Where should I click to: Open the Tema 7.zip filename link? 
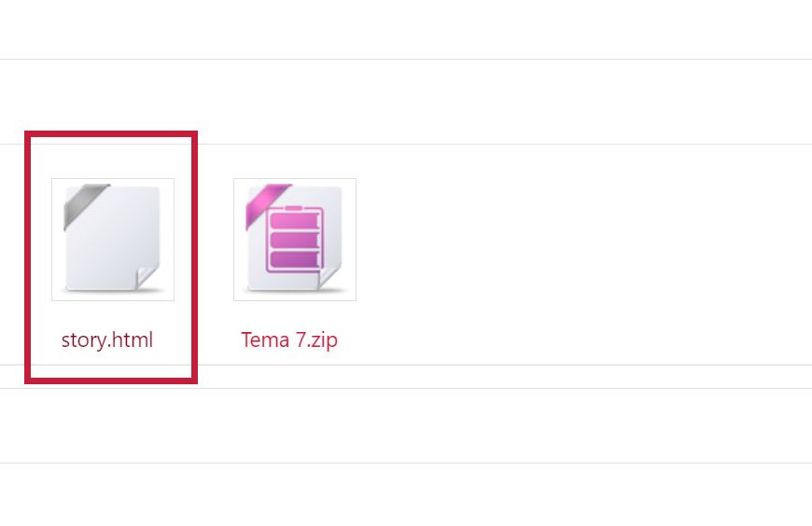289,340
